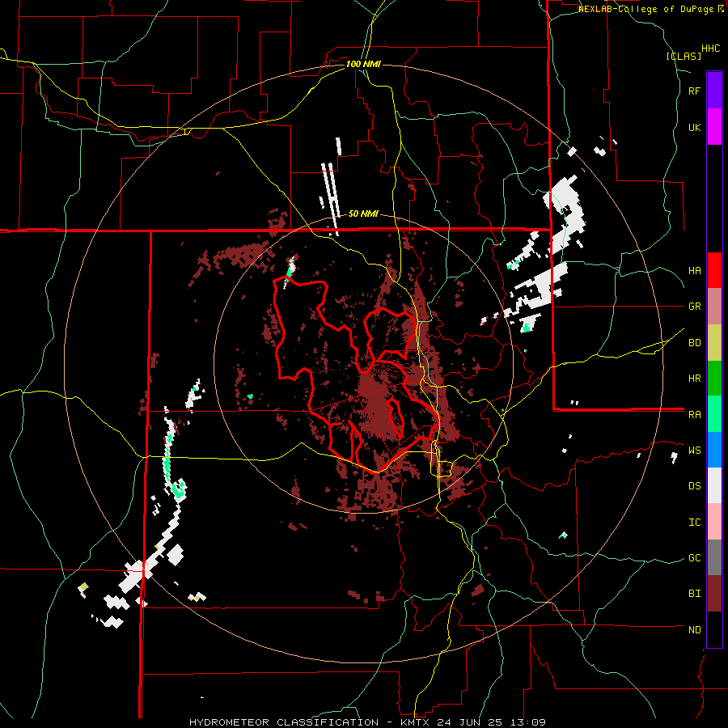728x728 pixels.
Task: Click the KMTX radar site identifier
Action: click(x=416, y=722)
